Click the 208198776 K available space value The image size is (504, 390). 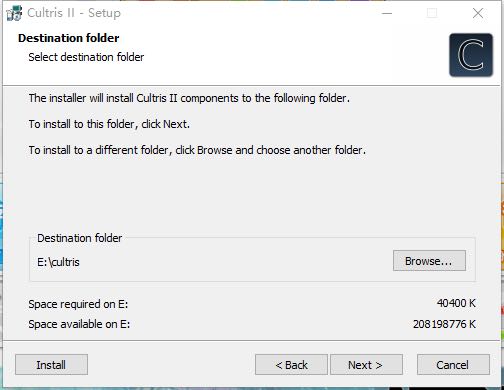point(444,324)
